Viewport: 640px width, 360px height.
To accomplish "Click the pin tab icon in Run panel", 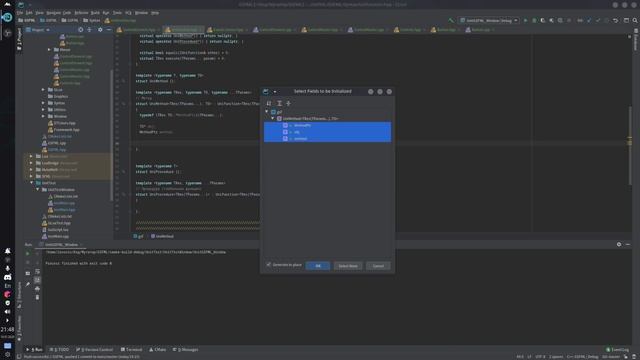I will tap(28, 284).
